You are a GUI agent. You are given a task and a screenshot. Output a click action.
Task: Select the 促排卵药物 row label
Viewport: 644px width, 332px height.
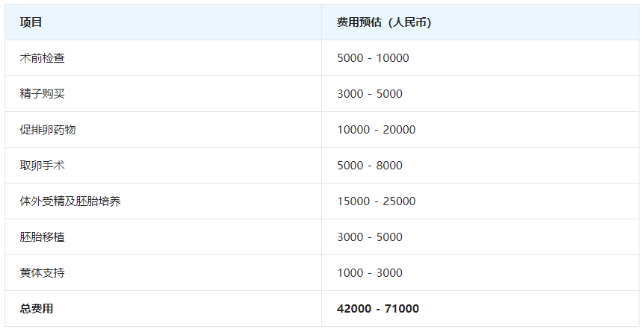pos(48,130)
